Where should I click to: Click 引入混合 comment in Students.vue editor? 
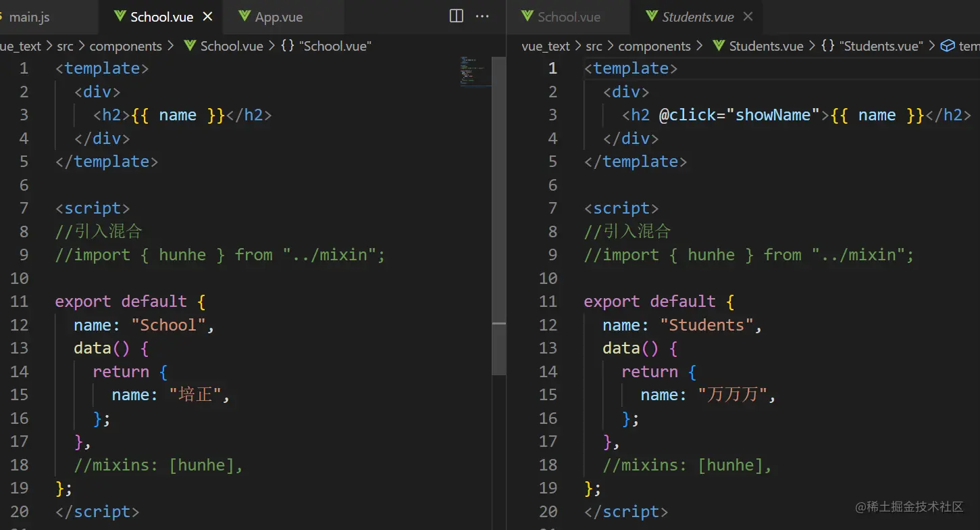coord(627,231)
